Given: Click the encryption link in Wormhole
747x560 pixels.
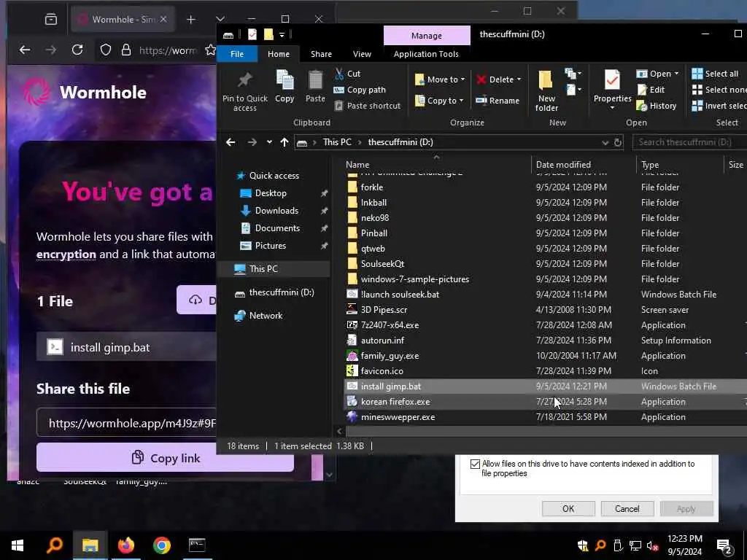Looking at the screenshot, I should (66, 254).
